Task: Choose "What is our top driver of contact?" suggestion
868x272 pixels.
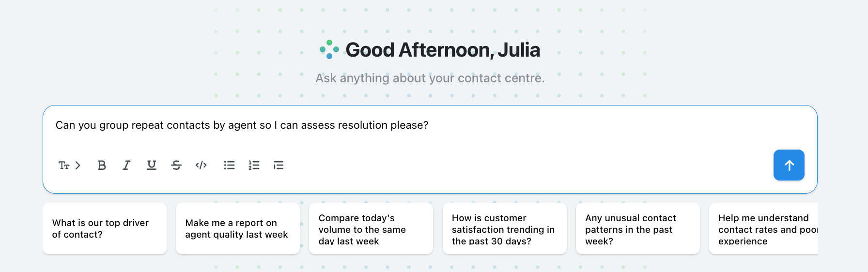Action: pos(105,228)
